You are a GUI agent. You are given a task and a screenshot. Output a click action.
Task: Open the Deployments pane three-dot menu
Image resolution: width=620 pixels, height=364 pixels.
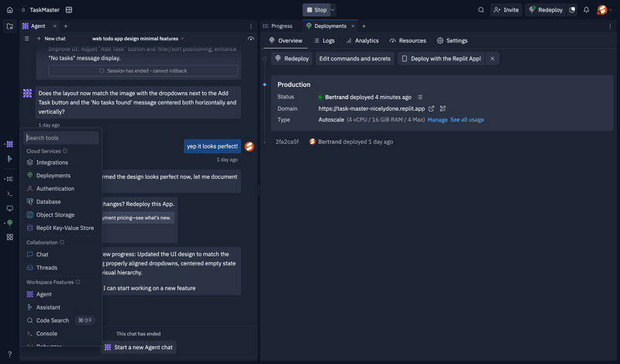(610, 26)
